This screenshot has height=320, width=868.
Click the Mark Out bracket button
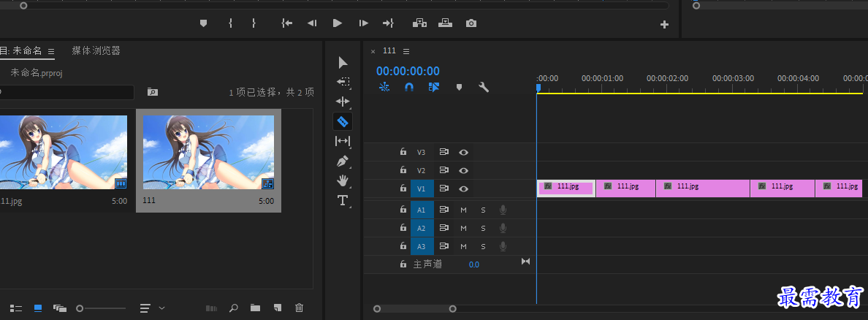coord(254,23)
